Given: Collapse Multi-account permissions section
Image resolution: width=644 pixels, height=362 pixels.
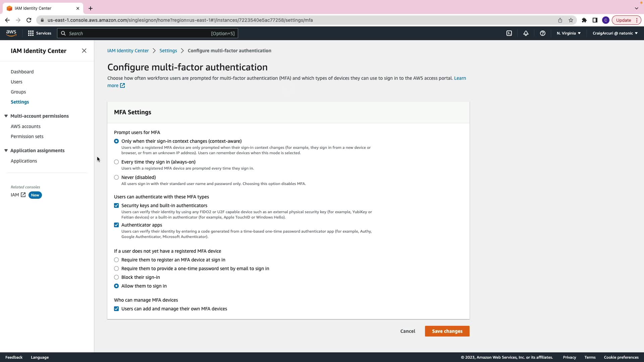Looking at the screenshot, I should (x=6, y=116).
